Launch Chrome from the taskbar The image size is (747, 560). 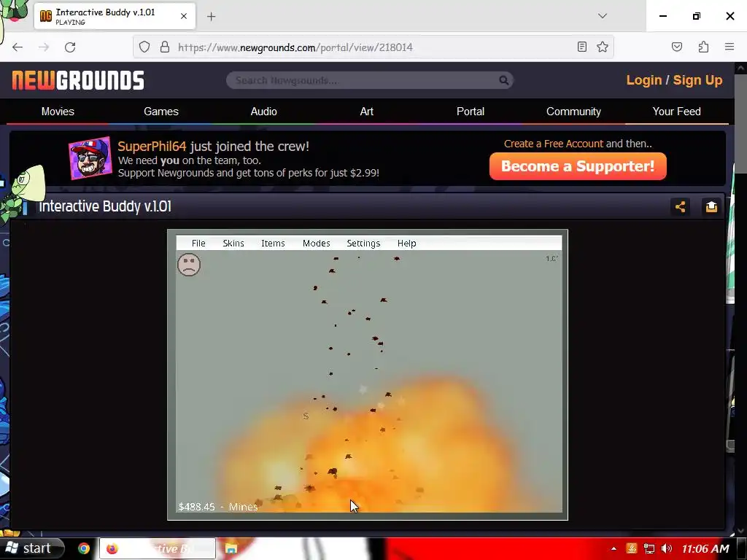[84, 548]
